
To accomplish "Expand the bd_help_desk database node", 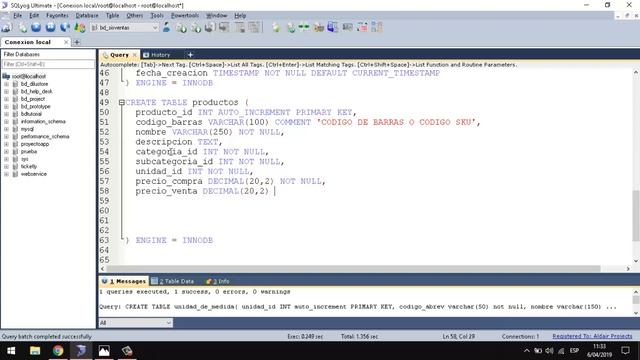I will pyautogui.click(x=6, y=91).
